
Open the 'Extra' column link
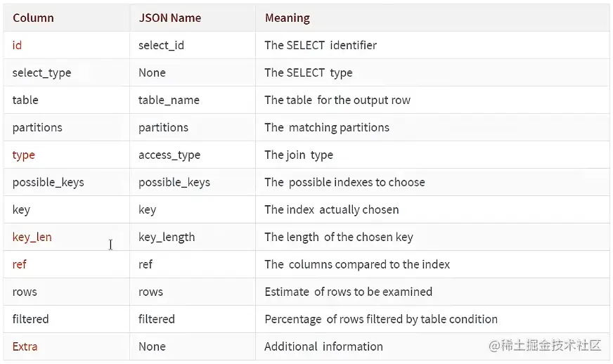coord(25,346)
